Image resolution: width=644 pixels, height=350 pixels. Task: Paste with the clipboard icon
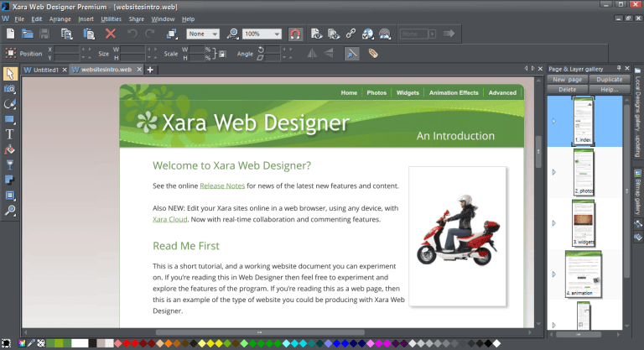point(89,34)
